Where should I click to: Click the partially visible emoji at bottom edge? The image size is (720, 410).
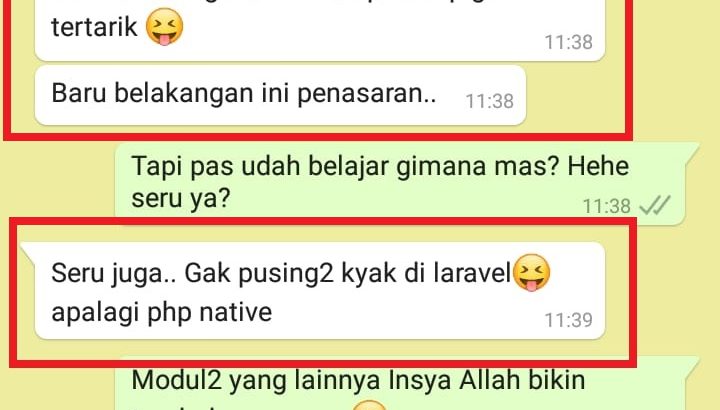tap(370, 404)
